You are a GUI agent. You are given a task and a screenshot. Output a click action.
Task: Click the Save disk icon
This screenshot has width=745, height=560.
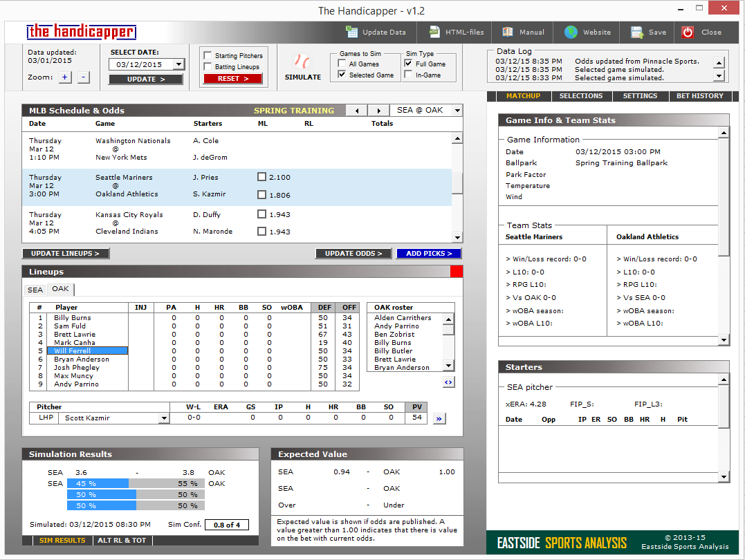(637, 32)
